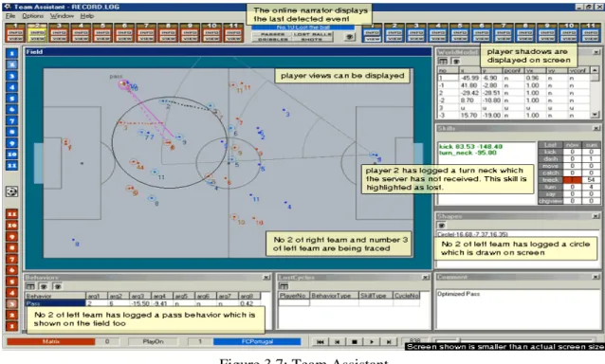Screen dimensions: 605x364
Task: Click VIEW for red team player 7
Action: tap(146, 38)
